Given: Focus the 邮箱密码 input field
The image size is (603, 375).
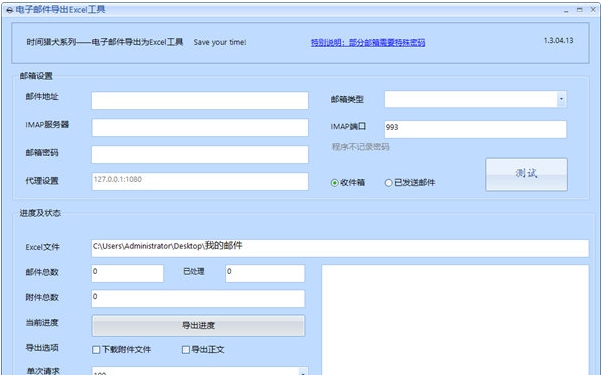Looking at the screenshot, I should pos(200,154).
